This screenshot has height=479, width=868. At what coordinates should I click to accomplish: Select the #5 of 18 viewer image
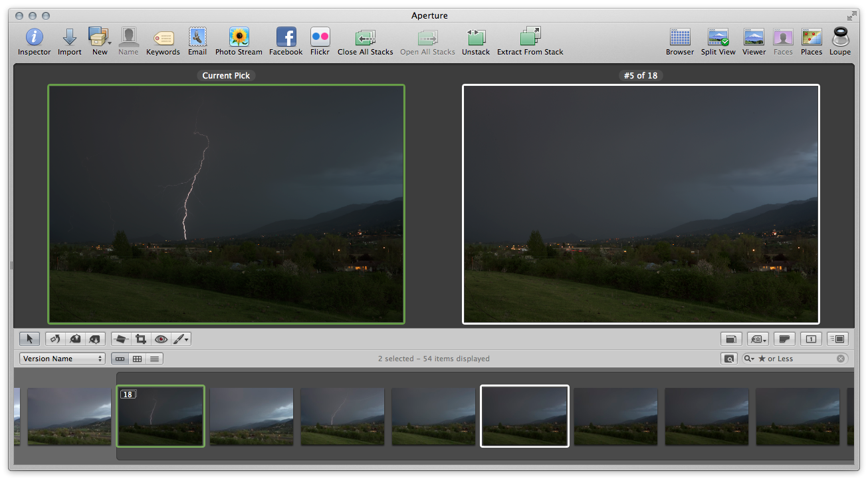pyautogui.click(x=641, y=204)
